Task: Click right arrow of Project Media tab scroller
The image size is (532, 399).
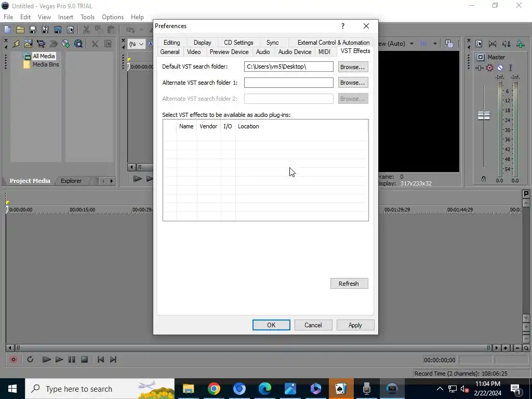Action: (111, 181)
